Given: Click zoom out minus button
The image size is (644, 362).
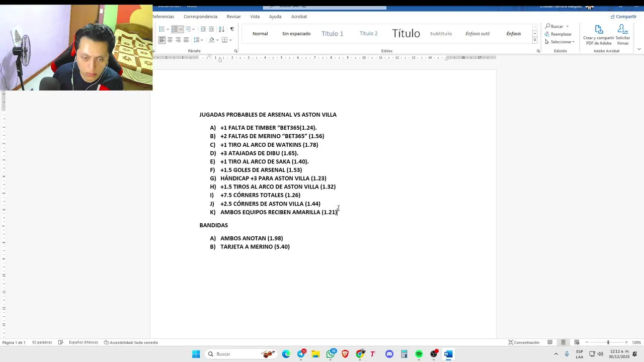Looking at the screenshot, I should pyautogui.click(x=587, y=342).
